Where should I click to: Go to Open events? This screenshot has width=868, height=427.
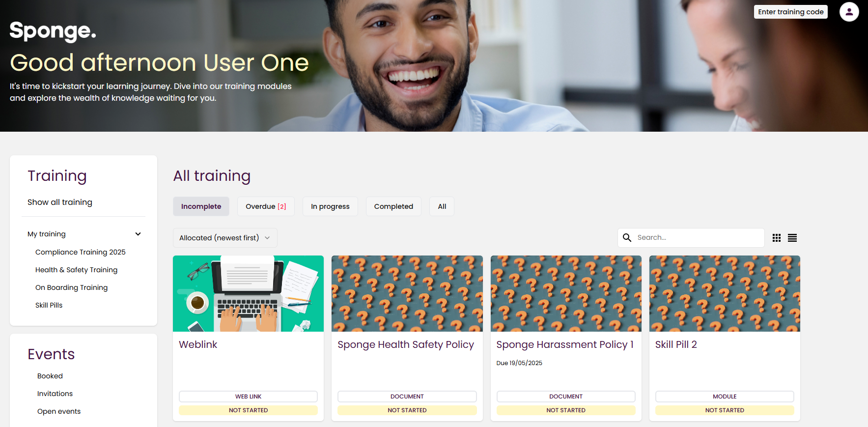[59, 411]
